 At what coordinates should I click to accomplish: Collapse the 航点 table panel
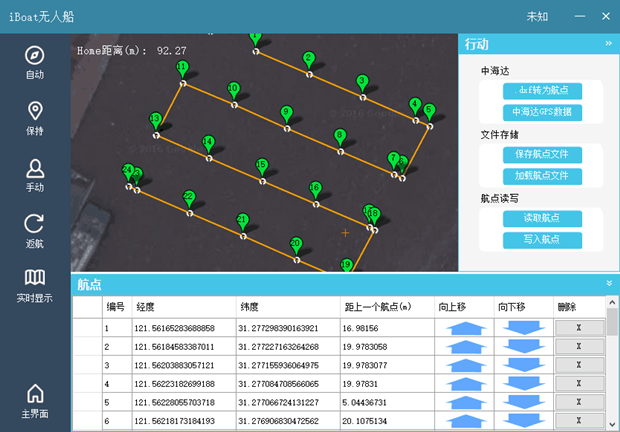[x=608, y=284]
